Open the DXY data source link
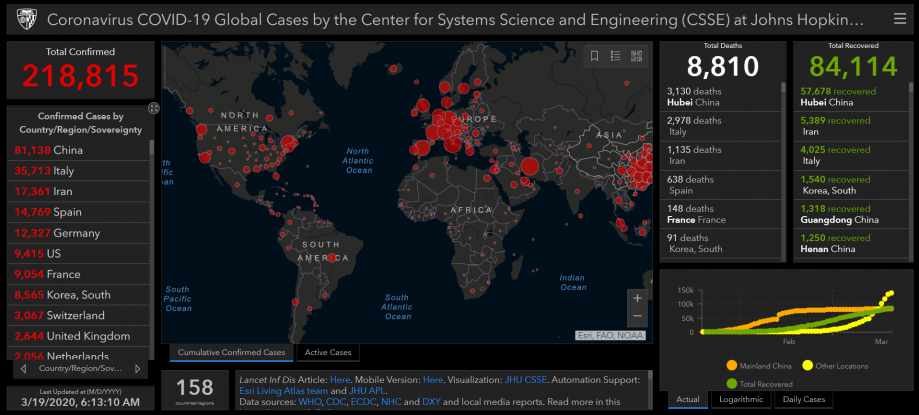The height and width of the screenshot is (415, 919). pyautogui.click(x=430, y=402)
